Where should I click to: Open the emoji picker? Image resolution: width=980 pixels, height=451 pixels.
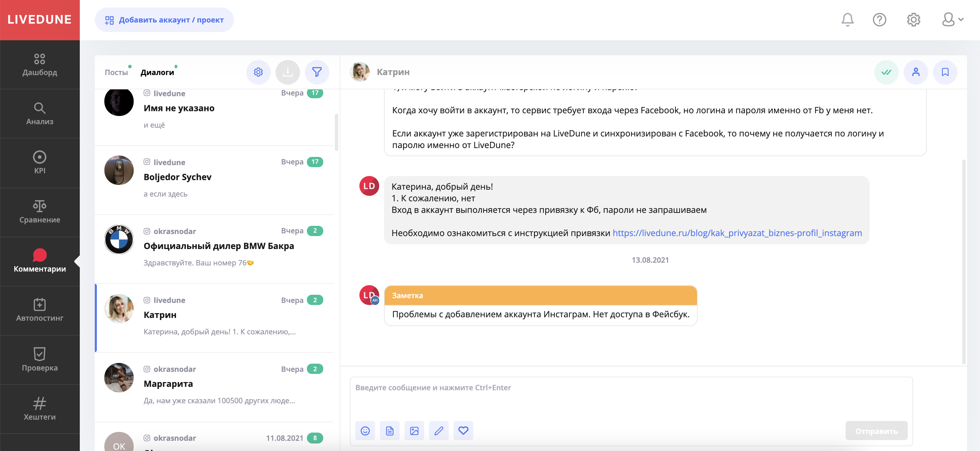pos(365,431)
